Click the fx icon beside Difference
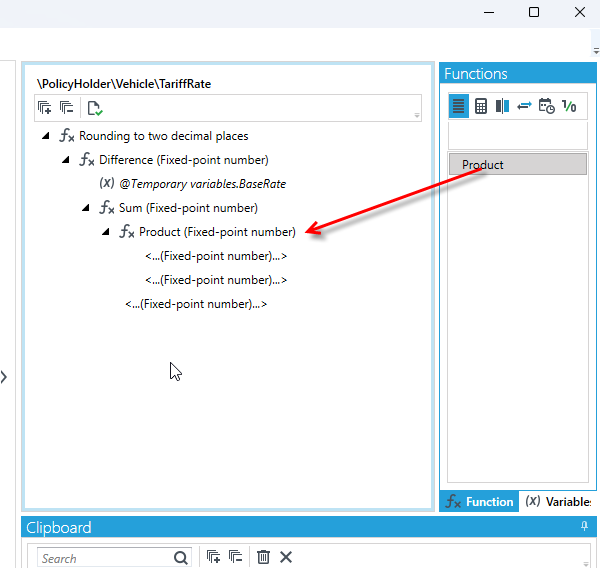 coord(86,160)
